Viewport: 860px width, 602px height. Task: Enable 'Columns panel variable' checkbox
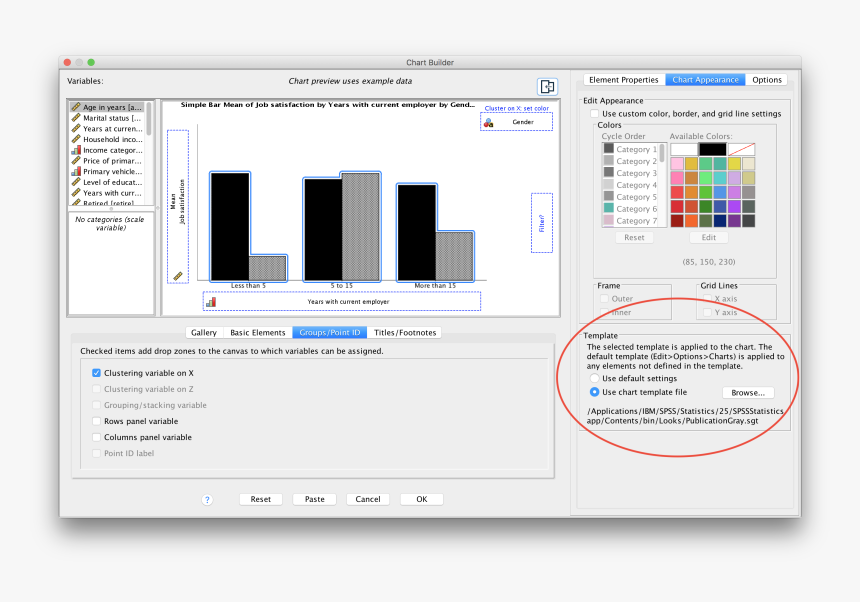pos(97,437)
